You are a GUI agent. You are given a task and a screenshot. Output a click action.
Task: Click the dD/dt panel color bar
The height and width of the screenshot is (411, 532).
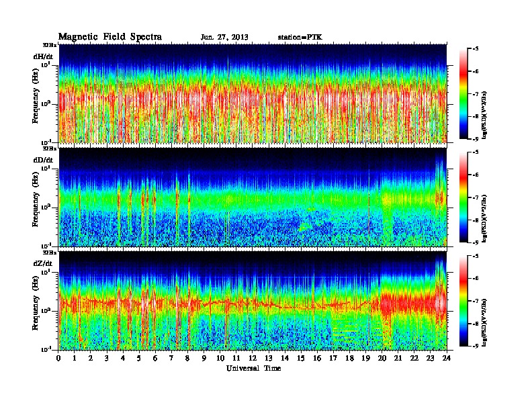coord(463,197)
